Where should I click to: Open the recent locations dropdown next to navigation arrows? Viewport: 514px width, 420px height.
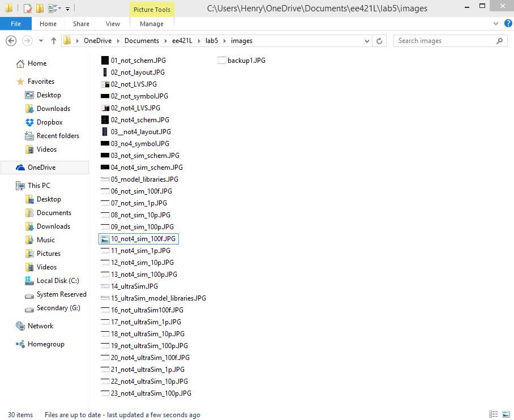coord(40,40)
